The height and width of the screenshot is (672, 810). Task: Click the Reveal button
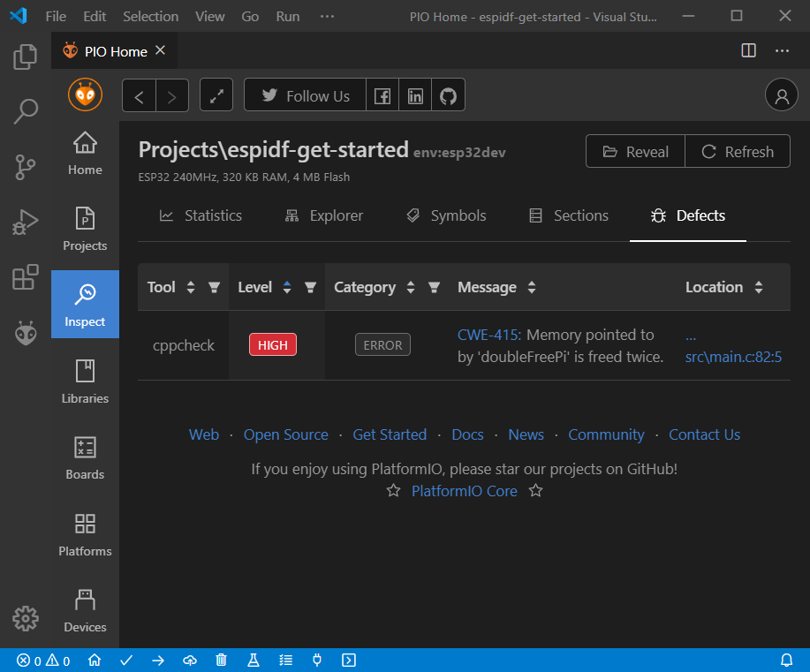635,151
